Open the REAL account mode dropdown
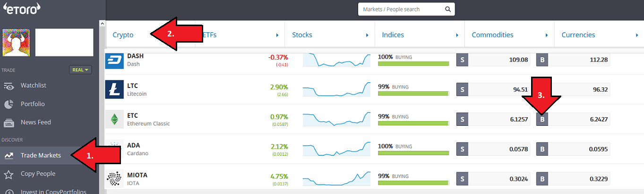Screen dimensions: 644x194 click(80, 70)
